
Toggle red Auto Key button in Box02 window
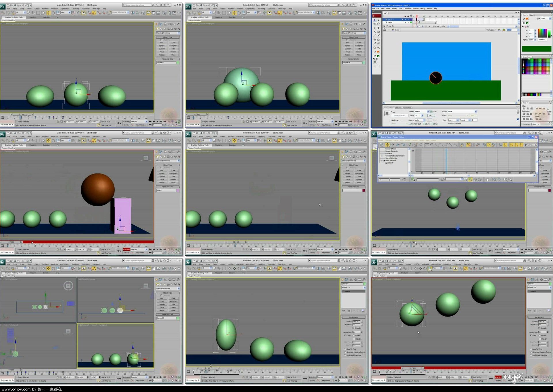[126, 249]
